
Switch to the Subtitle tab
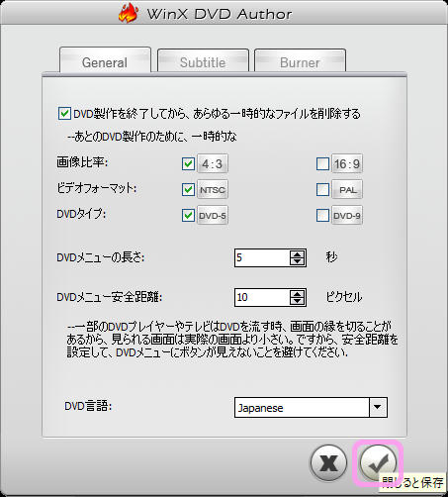pos(203,60)
